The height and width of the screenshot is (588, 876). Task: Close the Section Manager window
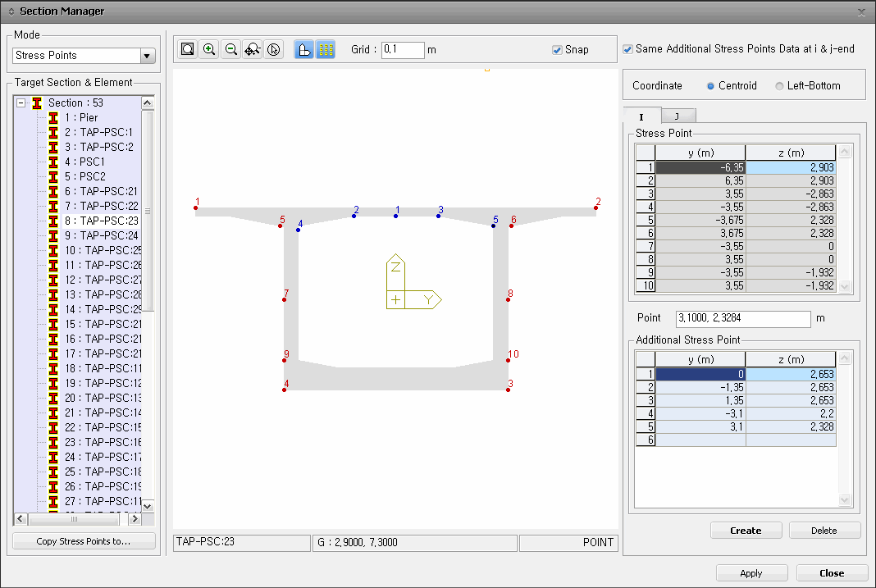coord(861,12)
